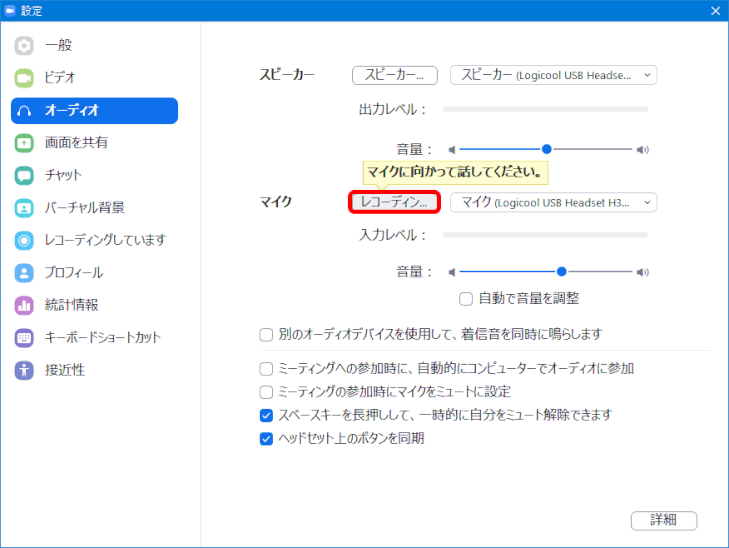Check ミーティングの参加時にマイクをミュートに設定
Image resolution: width=729 pixels, height=548 pixels.
click(266, 392)
